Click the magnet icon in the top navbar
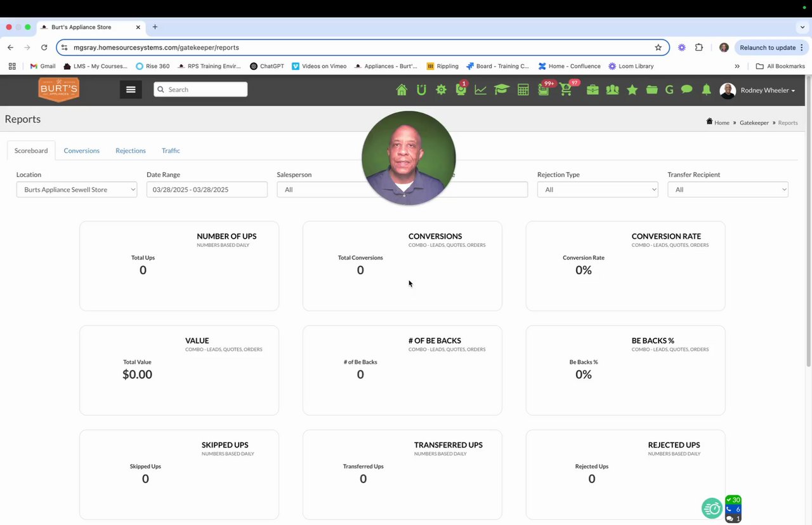This screenshot has width=812, height=525. pyautogui.click(x=421, y=90)
